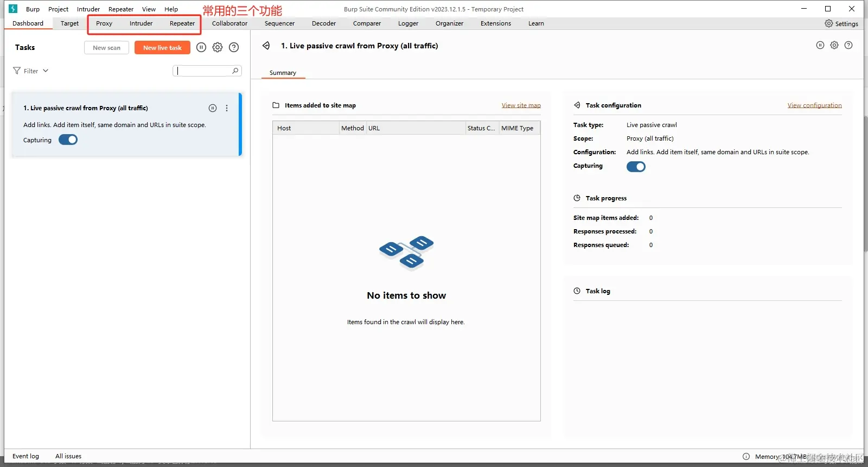Click the Task configuration section icon
Screen dimensions: 868x467
[x=577, y=105]
